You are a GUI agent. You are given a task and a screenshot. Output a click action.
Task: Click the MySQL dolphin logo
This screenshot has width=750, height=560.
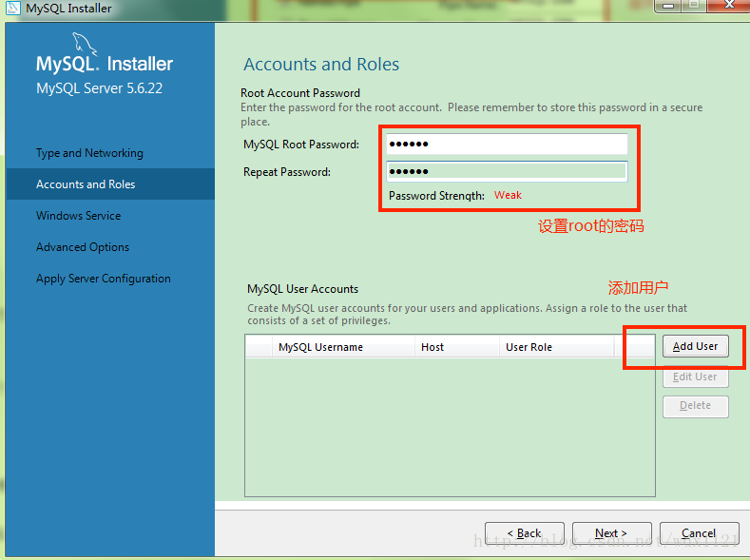pos(85,44)
